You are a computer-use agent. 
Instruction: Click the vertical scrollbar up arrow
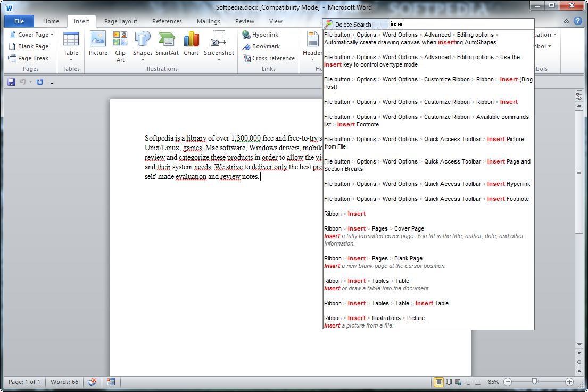579,106
